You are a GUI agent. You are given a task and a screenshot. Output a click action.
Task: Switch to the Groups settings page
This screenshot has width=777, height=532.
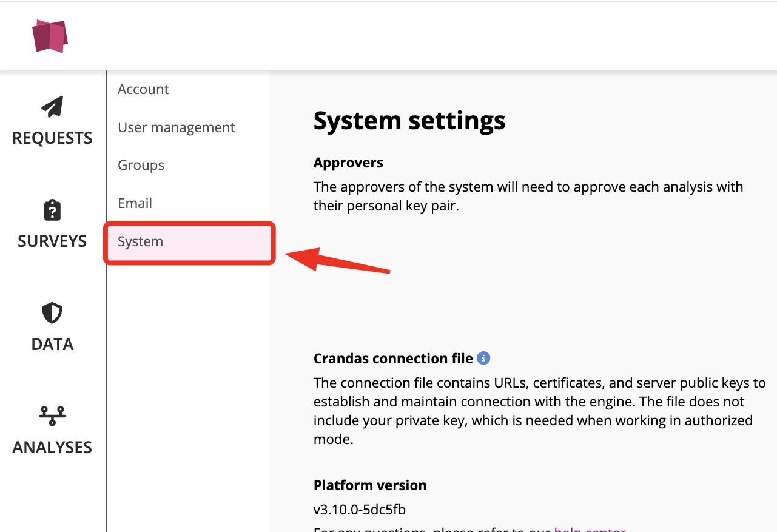(141, 165)
